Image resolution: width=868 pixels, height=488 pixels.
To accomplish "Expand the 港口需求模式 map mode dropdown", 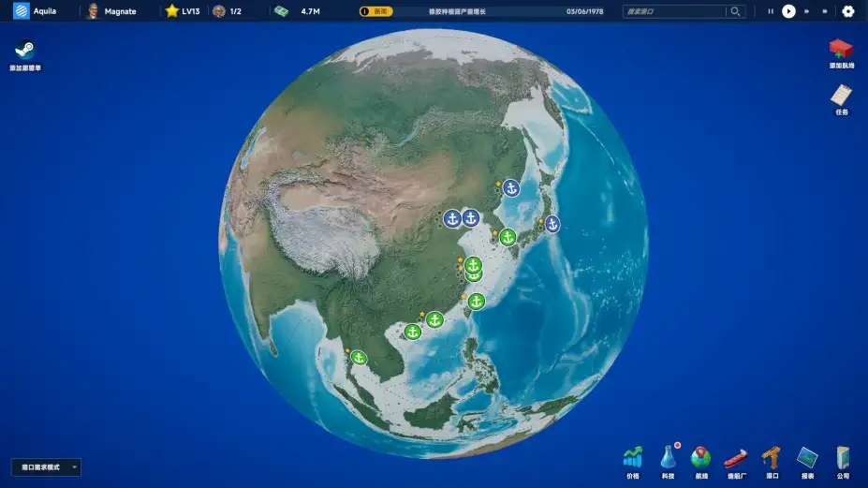I will pyautogui.click(x=46, y=467).
